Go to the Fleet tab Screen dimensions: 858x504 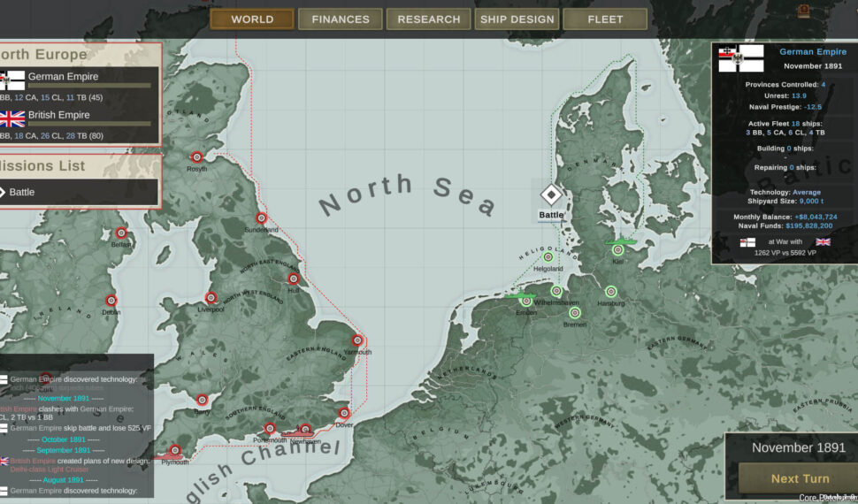pos(605,19)
